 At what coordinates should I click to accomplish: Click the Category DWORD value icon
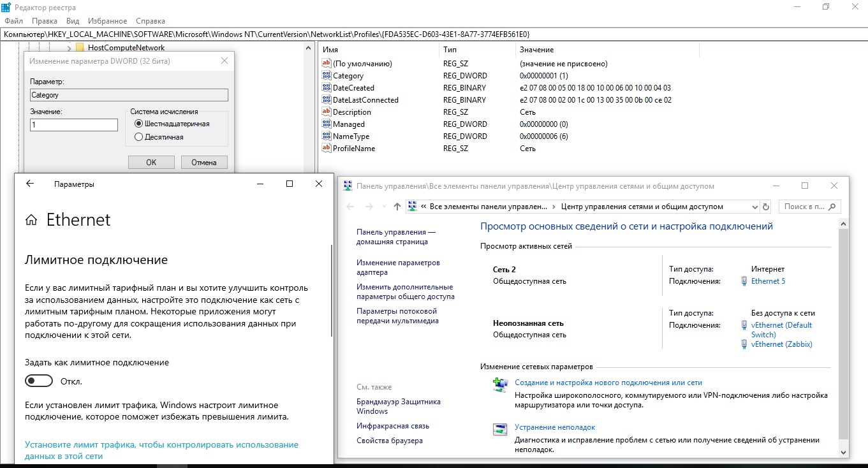point(327,76)
